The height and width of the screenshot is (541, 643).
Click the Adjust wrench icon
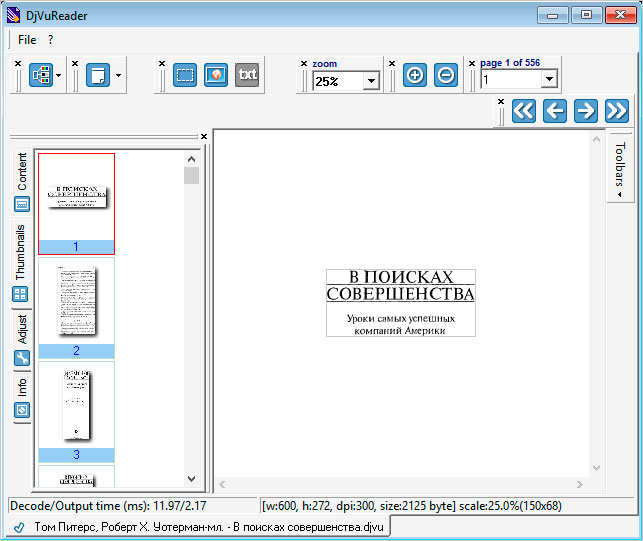(22, 358)
